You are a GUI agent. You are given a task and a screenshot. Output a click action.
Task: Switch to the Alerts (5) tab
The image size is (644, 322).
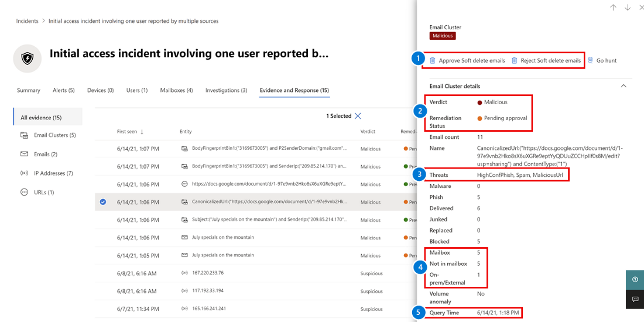tap(63, 90)
